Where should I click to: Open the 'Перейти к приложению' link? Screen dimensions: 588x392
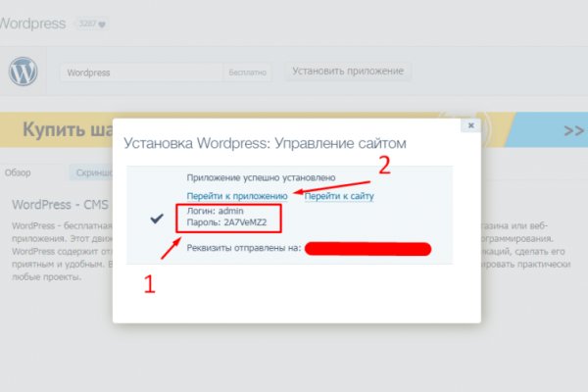[237, 196]
